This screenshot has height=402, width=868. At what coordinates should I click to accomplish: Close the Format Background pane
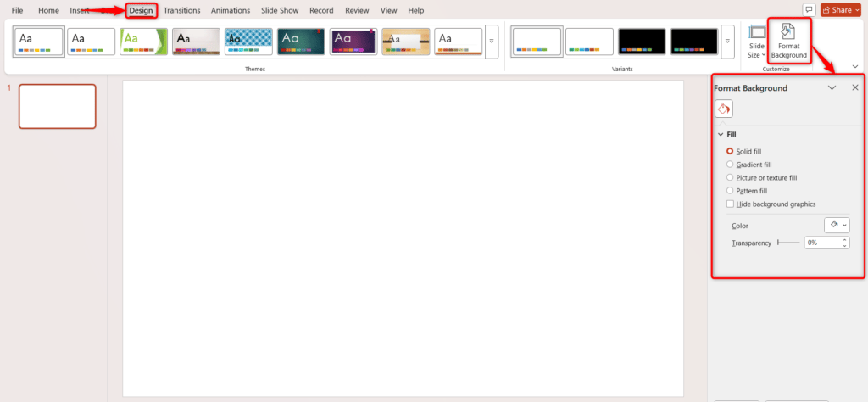(x=855, y=87)
